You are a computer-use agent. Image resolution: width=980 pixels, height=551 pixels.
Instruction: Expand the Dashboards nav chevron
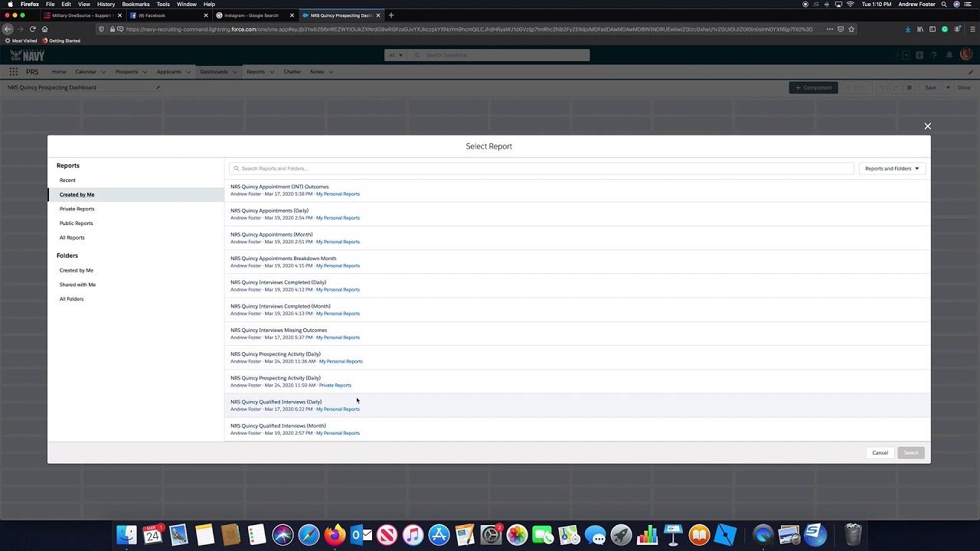coord(235,72)
